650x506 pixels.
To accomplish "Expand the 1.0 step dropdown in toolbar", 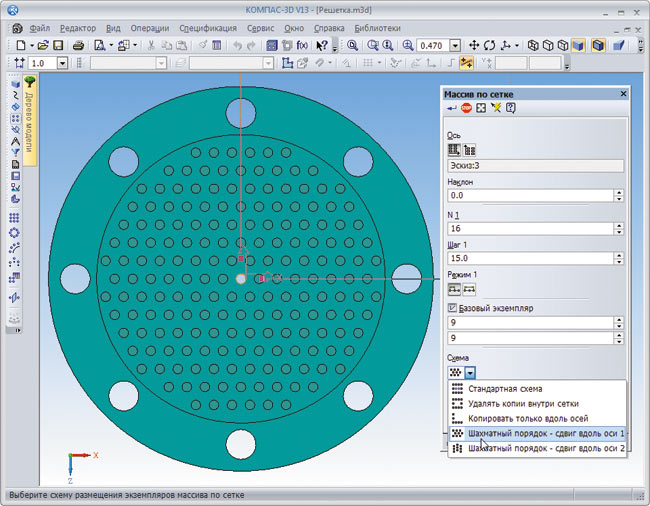I will click(62, 63).
